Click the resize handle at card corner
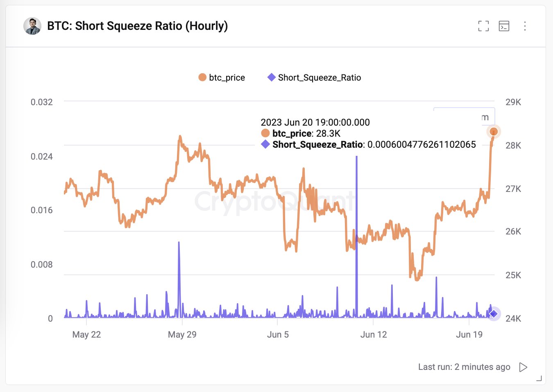Screen dimensions: 553x392 (x=539, y=378)
